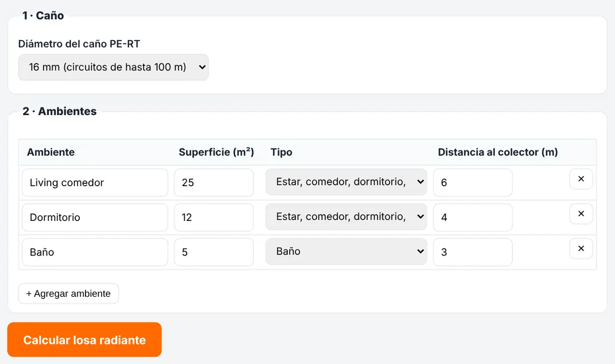Open the Tipo dropdown for Dormitorio
615x364 pixels.
coord(346,217)
